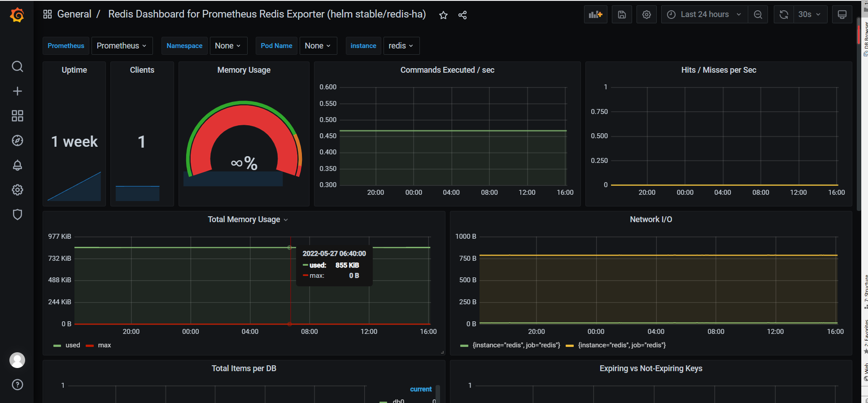This screenshot has width=868, height=403.
Task: Open the sidebar Search magnifier icon
Action: point(17,66)
